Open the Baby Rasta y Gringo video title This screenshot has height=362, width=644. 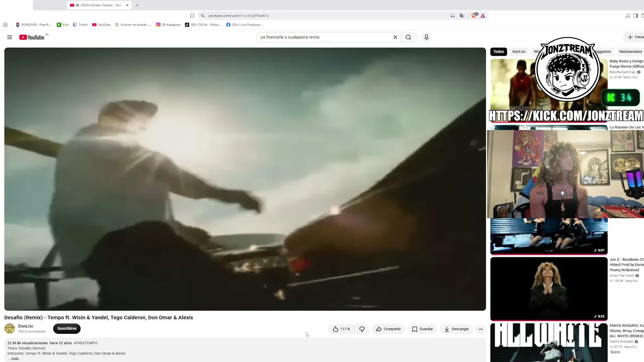[627, 64]
